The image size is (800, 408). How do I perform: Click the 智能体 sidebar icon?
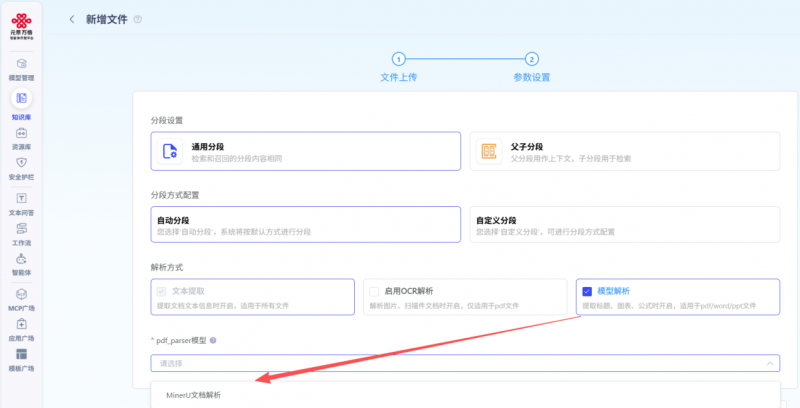(x=21, y=263)
